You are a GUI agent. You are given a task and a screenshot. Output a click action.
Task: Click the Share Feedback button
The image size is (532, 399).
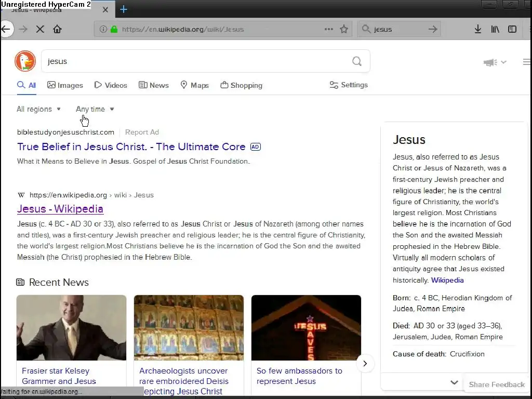point(497,384)
